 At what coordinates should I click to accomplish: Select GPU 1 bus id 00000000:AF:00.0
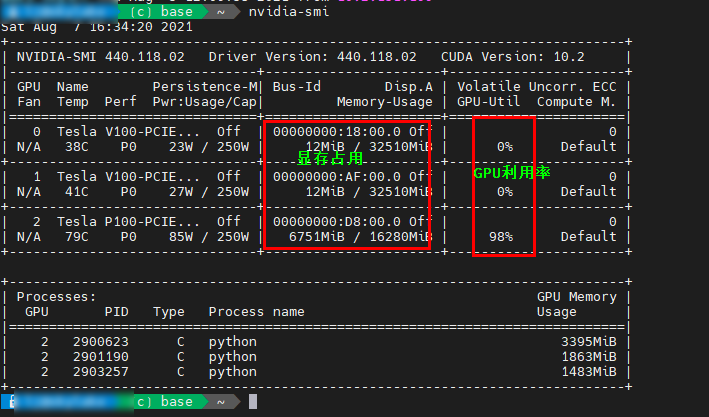tap(337, 176)
